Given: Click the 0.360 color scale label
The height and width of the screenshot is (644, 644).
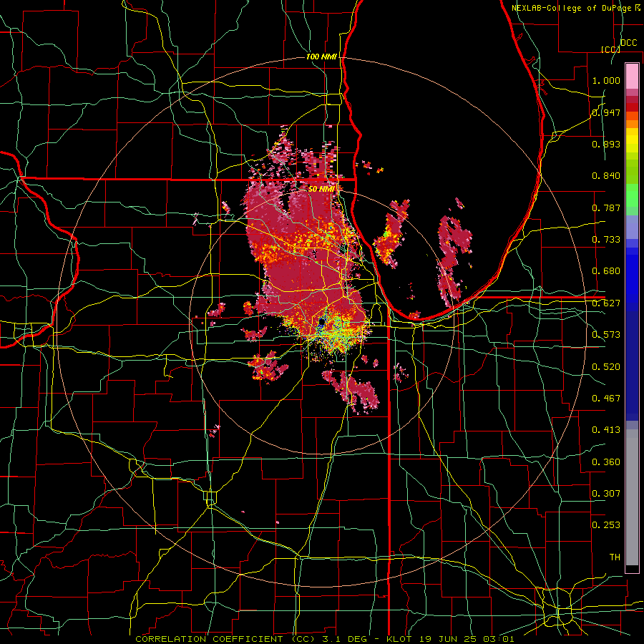Looking at the screenshot, I should pyautogui.click(x=606, y=462).
